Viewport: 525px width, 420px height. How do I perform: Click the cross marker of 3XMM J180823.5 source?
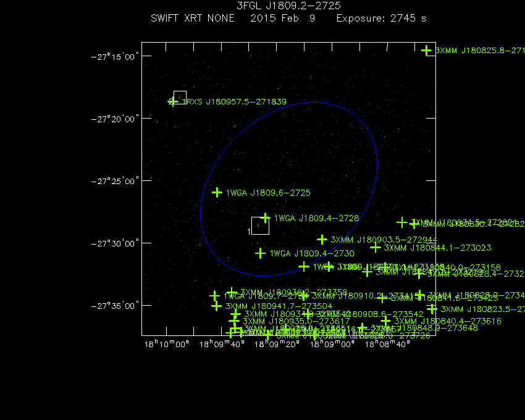[432, 309]
